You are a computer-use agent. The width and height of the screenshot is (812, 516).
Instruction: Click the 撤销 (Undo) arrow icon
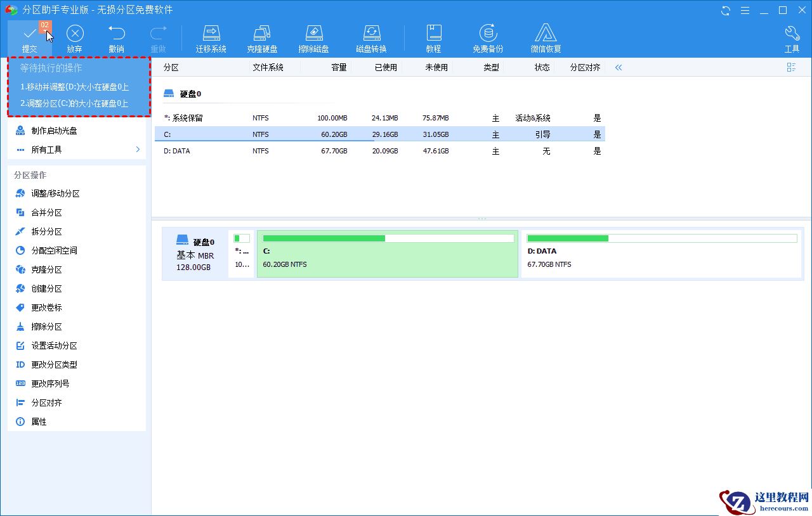point(116,34)
